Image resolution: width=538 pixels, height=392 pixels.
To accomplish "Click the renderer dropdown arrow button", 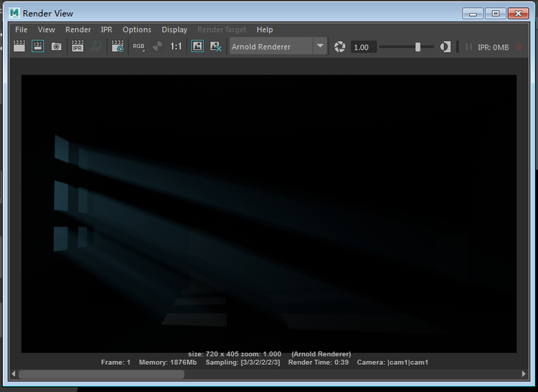I will coord(320,47).
